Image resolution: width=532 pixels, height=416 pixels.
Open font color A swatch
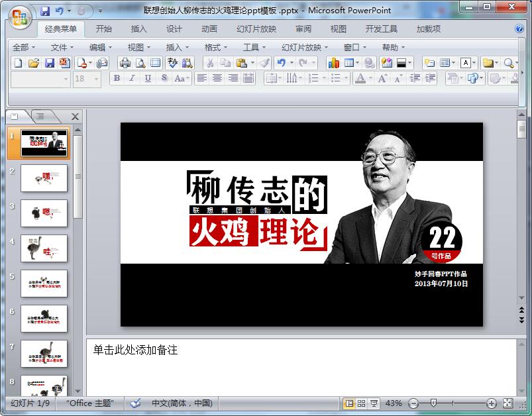pos(360,78)
